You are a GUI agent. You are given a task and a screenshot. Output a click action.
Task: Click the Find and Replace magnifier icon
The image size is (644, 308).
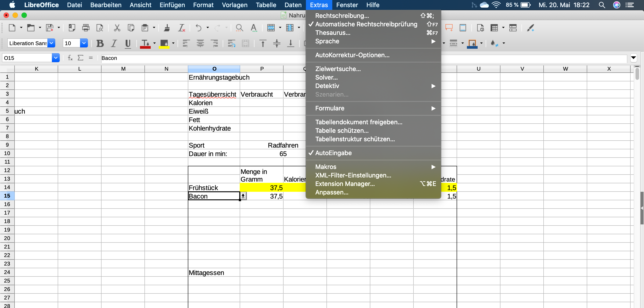pos(239,28)
